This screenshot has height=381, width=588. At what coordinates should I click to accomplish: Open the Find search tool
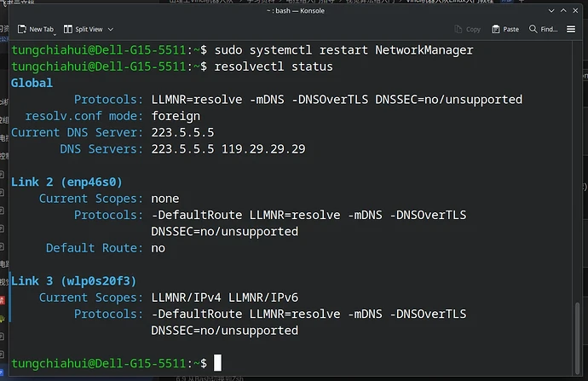click(x=543, y=29)
